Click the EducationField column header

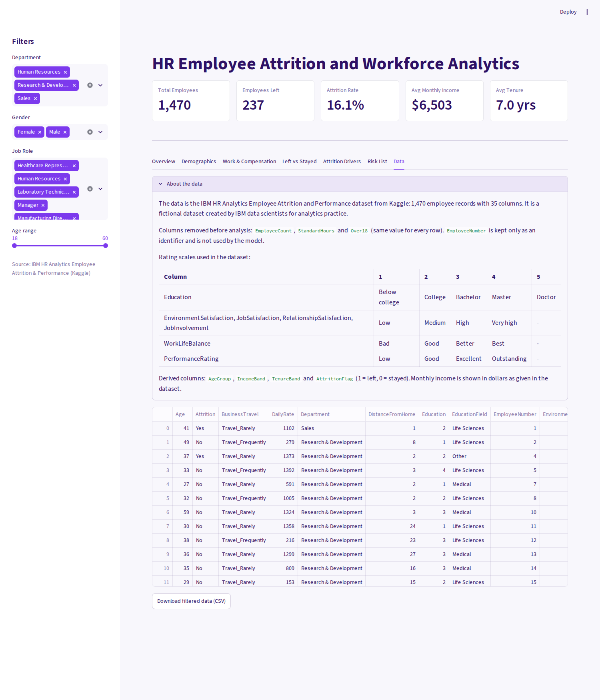click(x=470, y=414)
